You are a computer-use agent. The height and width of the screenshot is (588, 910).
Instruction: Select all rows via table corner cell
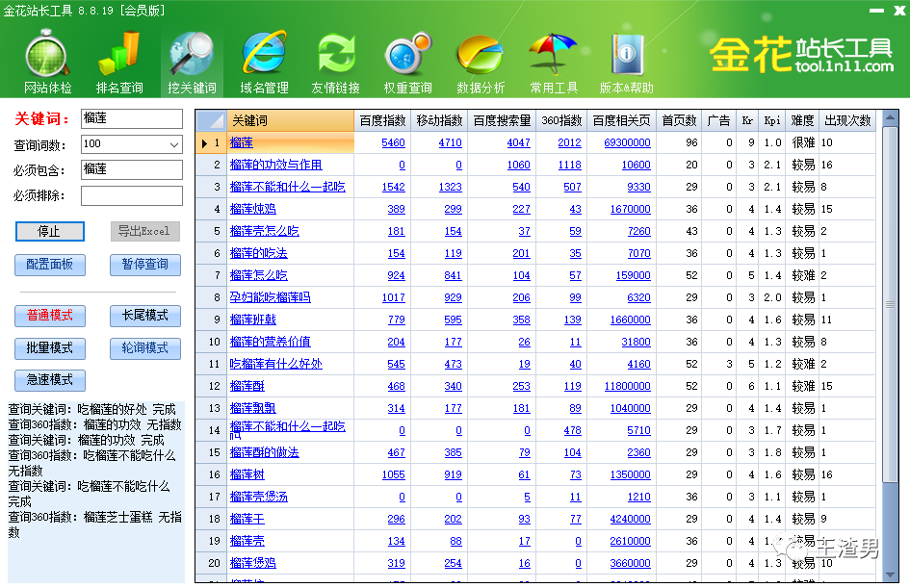[x=211, y=120]
